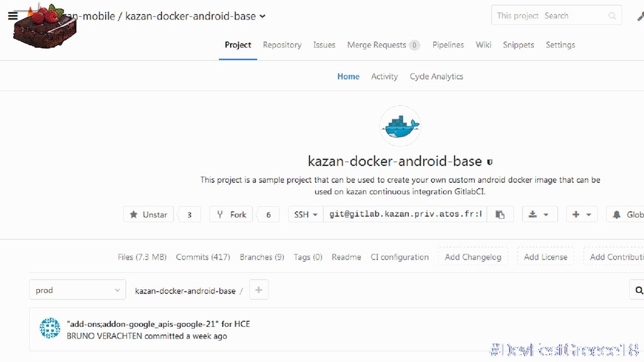This screenshot has height=362, width=644.
Task: View the Pipelines tab
Action: tap(448, 45)
